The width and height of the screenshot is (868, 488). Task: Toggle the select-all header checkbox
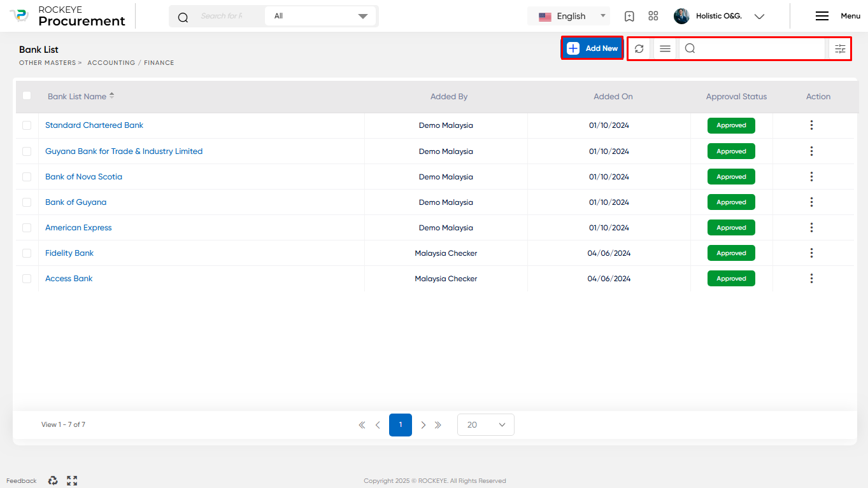(x=27, y=95)
